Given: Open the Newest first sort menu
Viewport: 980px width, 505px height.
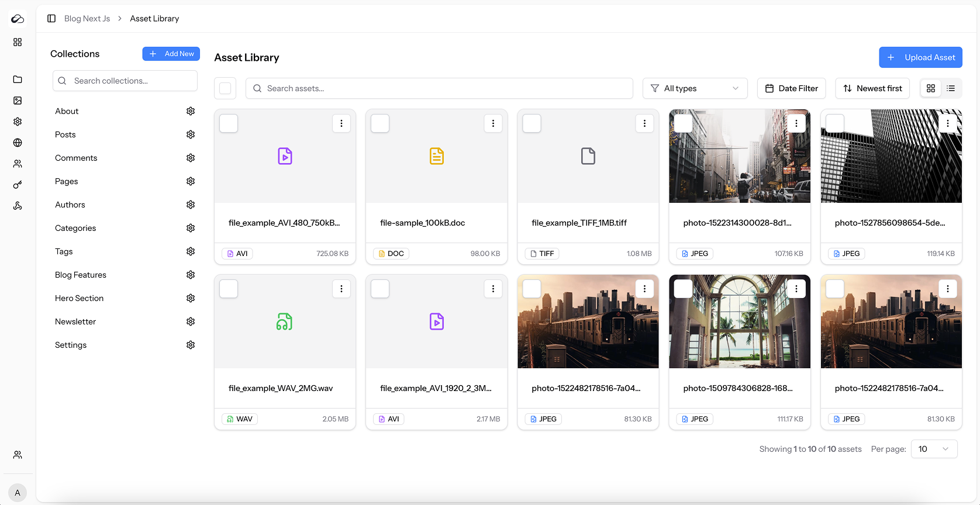Looking at the screenshot, I should point(872,88).
